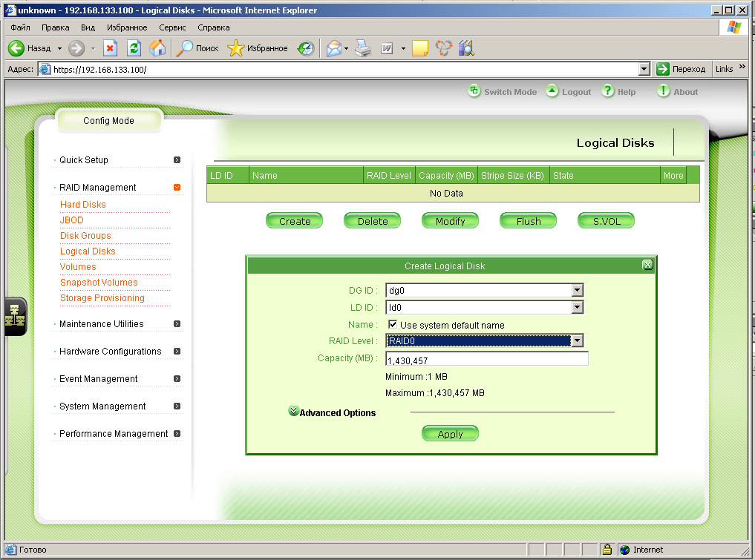Screen dimensions: 755x560
Task: Click the Modify button
Action: [x=450, y=221]
